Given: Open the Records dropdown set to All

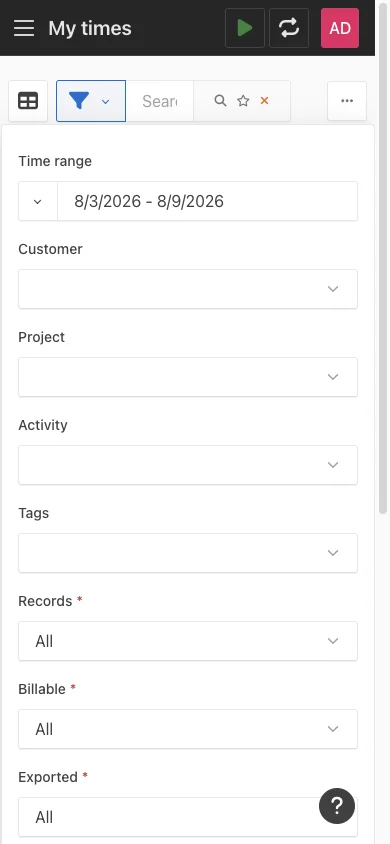Looking at the screenshot, I should pos(188,641).
